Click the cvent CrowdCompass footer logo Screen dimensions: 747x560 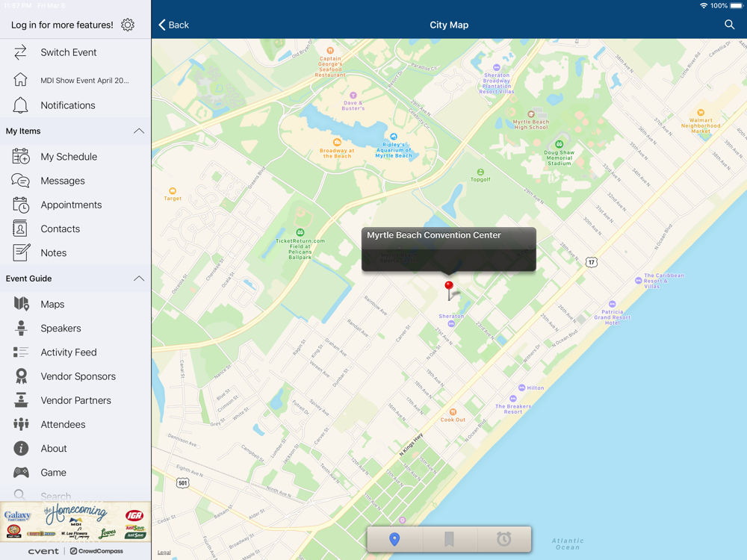(75, 551)
